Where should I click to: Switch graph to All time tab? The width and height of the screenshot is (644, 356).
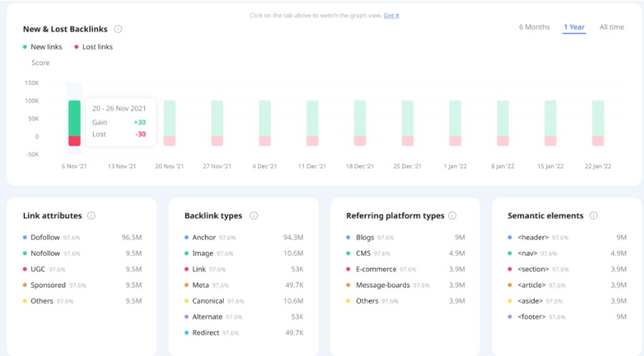(x=612, y=27)
